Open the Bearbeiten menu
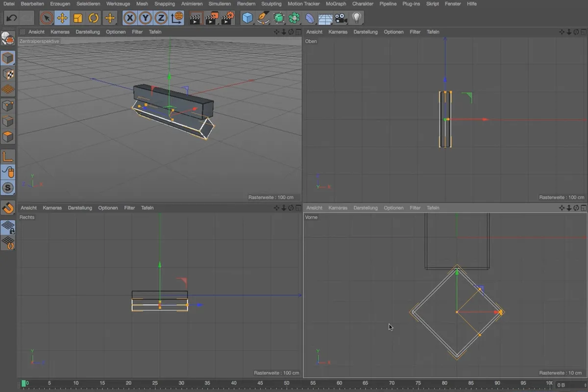Image resolution: width=588 pixels, height=392 pixels. (32, 3)
